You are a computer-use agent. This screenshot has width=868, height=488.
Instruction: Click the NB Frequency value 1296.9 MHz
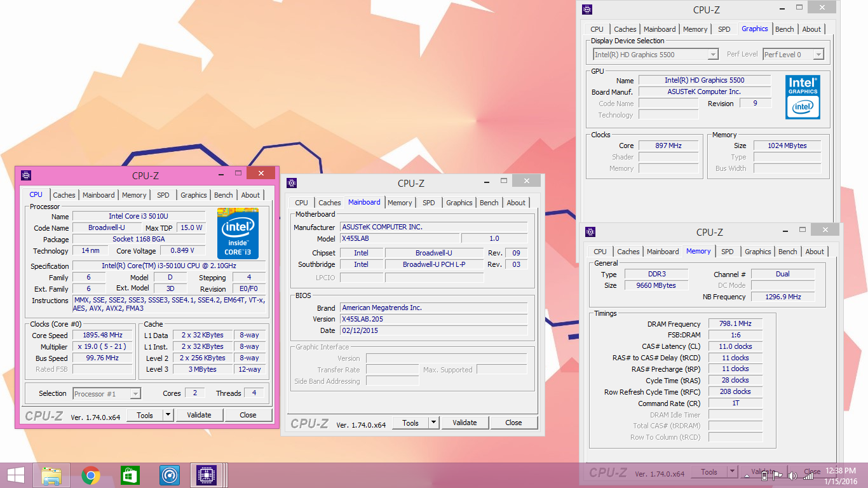coord(783,297)
